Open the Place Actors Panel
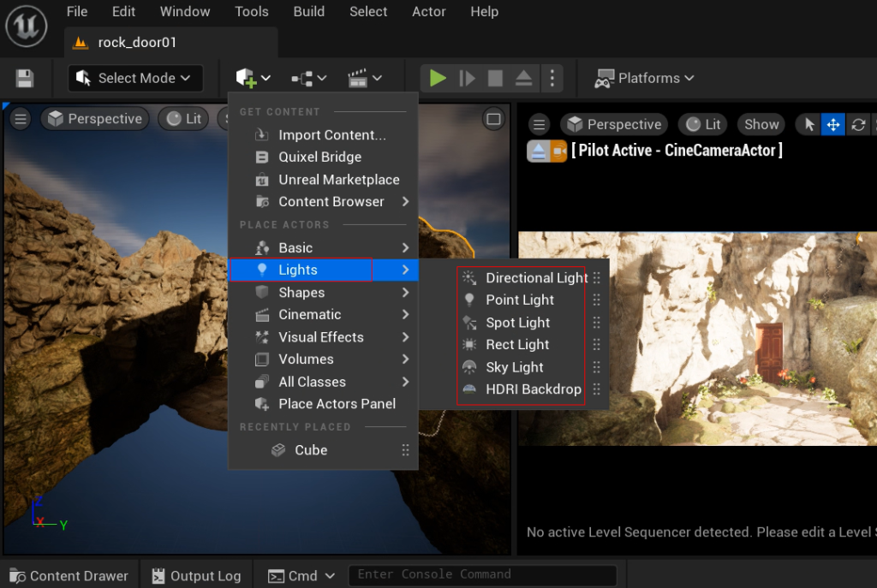 pyautogui.click(x=323, y=404)
